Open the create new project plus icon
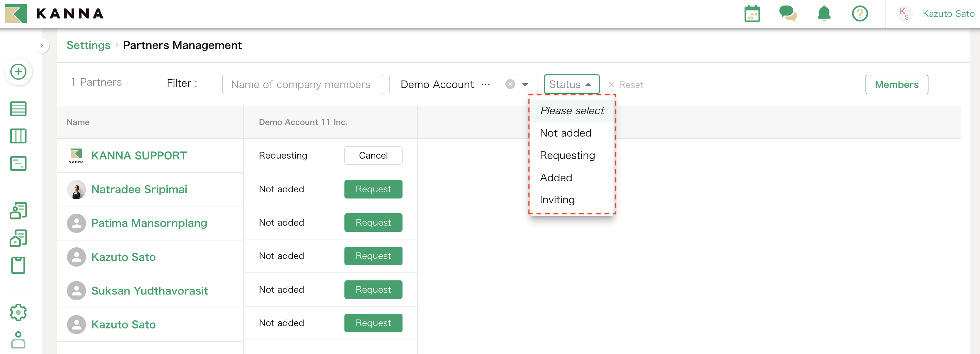The height and width of the screenshot is (354, 980). [18, 72]
